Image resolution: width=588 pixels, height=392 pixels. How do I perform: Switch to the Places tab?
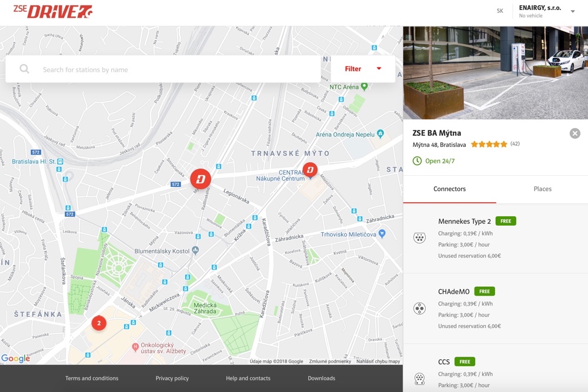coord(542,189)
